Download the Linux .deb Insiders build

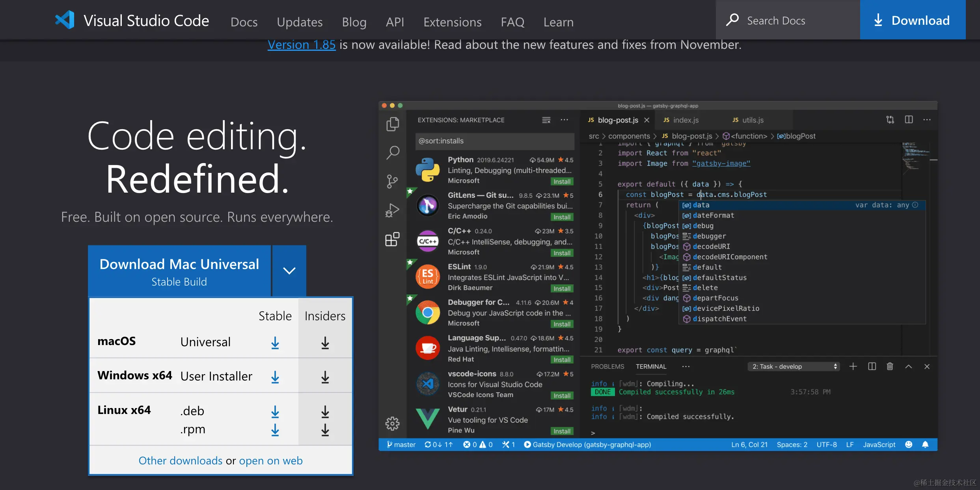pyautogui.click(x=325, y=412)
